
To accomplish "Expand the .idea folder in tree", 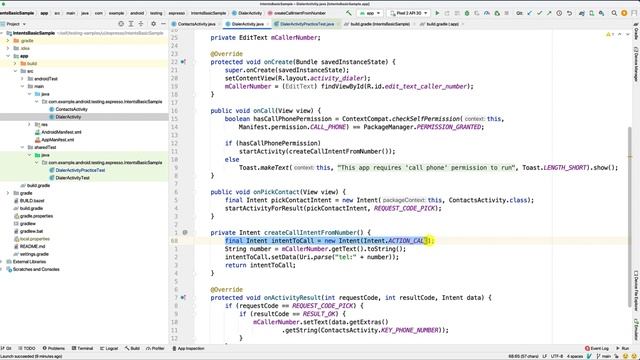I will coord(8,48).
